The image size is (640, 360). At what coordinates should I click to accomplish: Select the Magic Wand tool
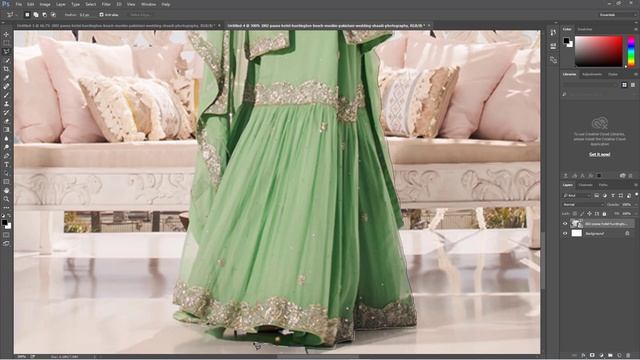coord(6,60)
